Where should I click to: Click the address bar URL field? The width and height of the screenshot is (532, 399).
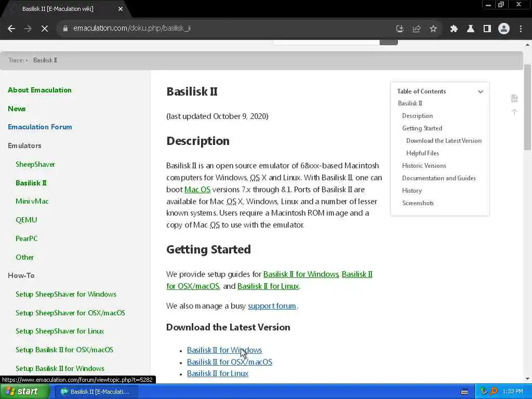[224, 29]
